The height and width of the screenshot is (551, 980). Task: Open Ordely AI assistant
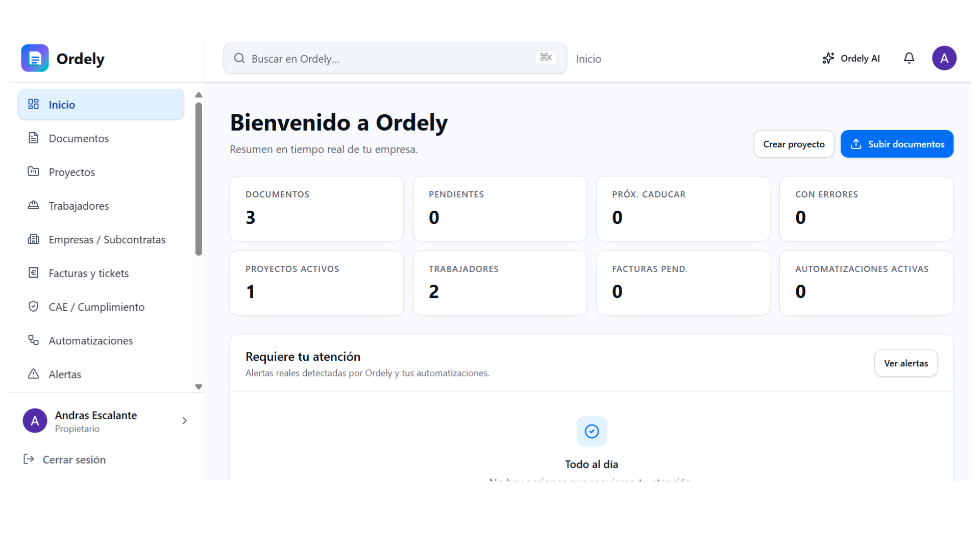click(x=851, y=58)
